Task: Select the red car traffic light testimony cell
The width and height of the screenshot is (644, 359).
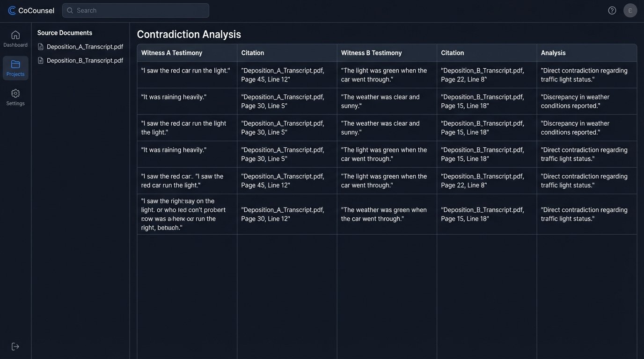Action: (x=184, y=70)
